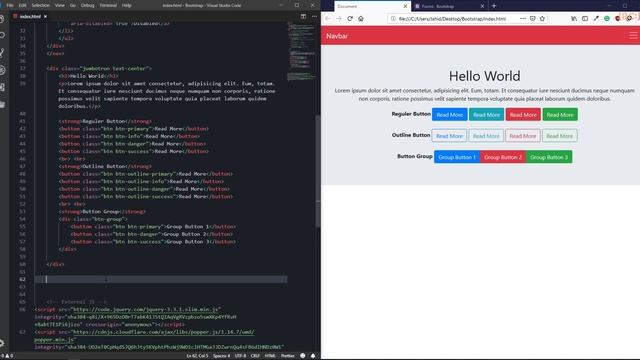The image size is (640, 360).
Task: Click the feedback smiley in status bar
Action: [x=302, y=356]
